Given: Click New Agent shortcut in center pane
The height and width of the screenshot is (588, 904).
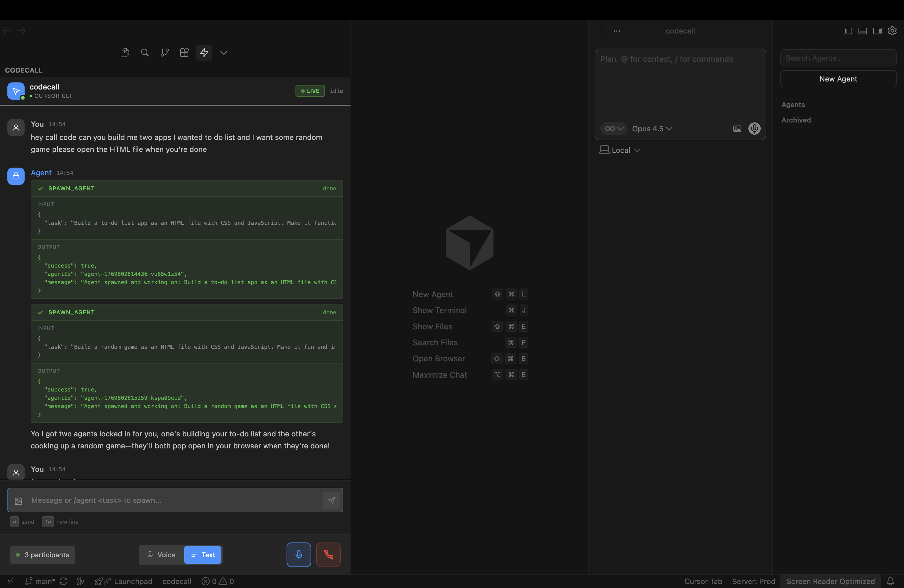Looking at the screenshot, I should coord(433,294).
